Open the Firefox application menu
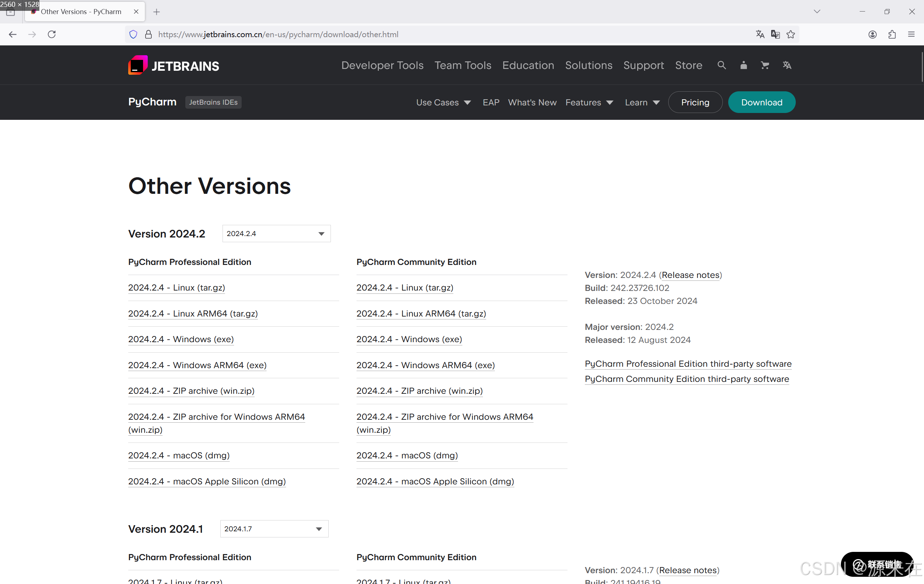Image resolution: width=924 pixels, height=584 pixels. click(x=911, y=35)
